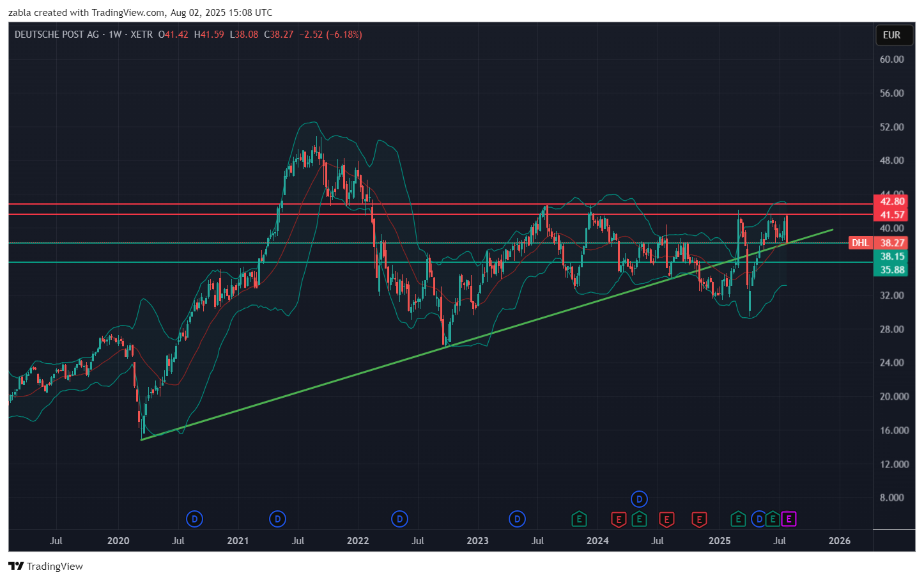
Task: Click the 2022 time axis label
Action: (x=358, y=541)
